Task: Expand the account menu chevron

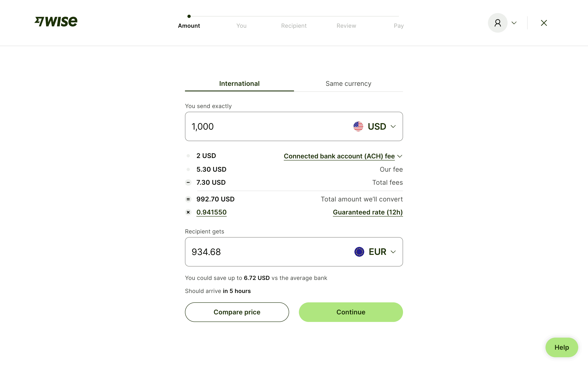Action: pos(514,23)
